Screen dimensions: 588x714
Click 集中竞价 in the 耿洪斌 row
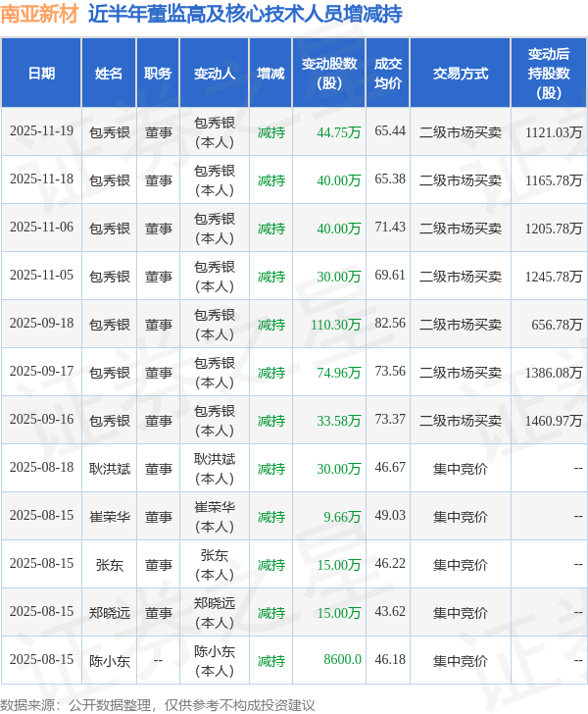[x=461, y=469]
